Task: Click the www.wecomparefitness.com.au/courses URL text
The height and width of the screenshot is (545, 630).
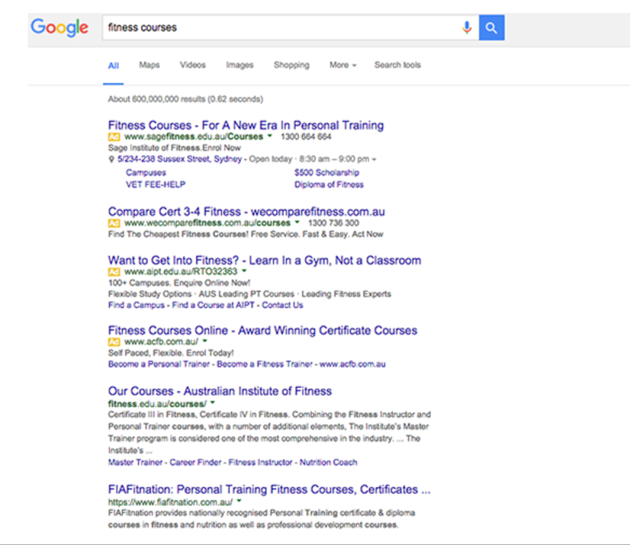Action: click(x=207, y=223)
